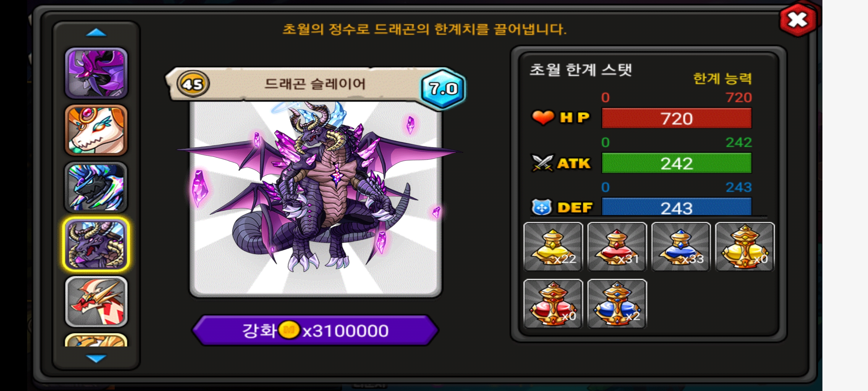Select the large ornate red potion x0
The image size is (868, 391).
click(553, 304)
